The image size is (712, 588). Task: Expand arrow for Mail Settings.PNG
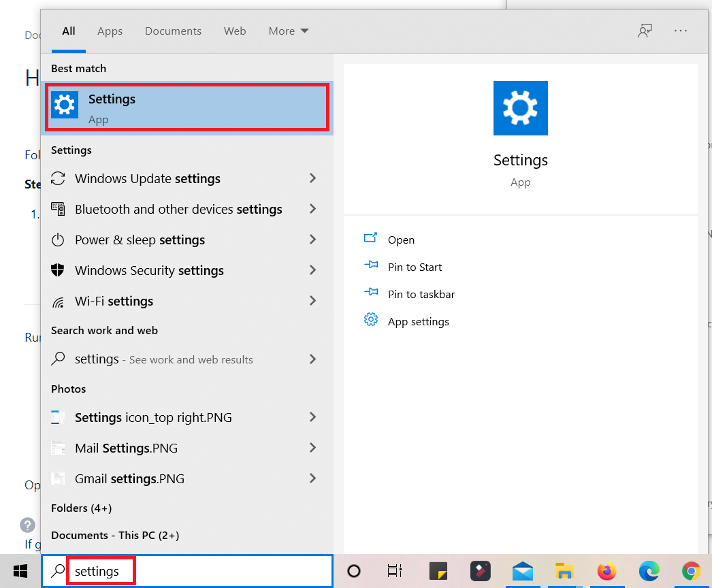312,448
